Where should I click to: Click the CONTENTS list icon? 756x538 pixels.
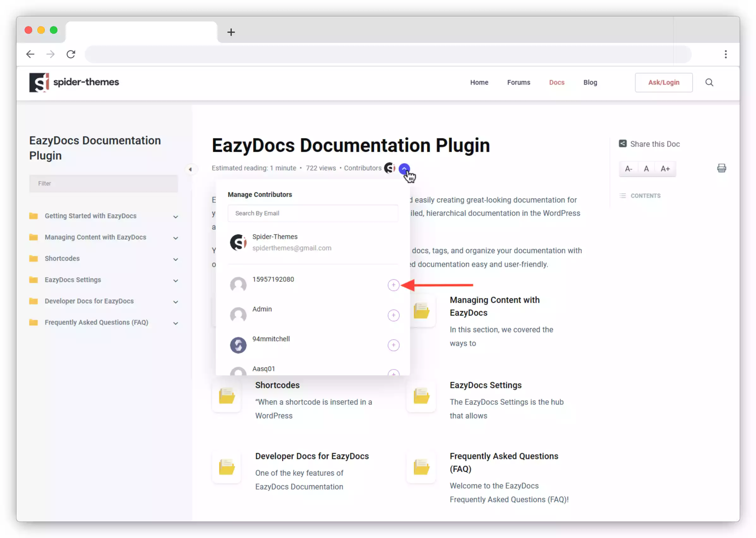(622, 196)
